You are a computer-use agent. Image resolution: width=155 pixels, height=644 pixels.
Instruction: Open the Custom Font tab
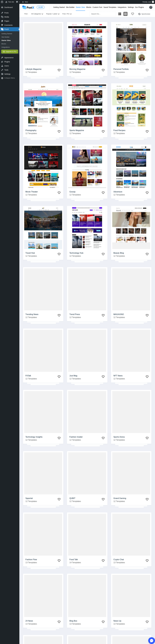97,7
